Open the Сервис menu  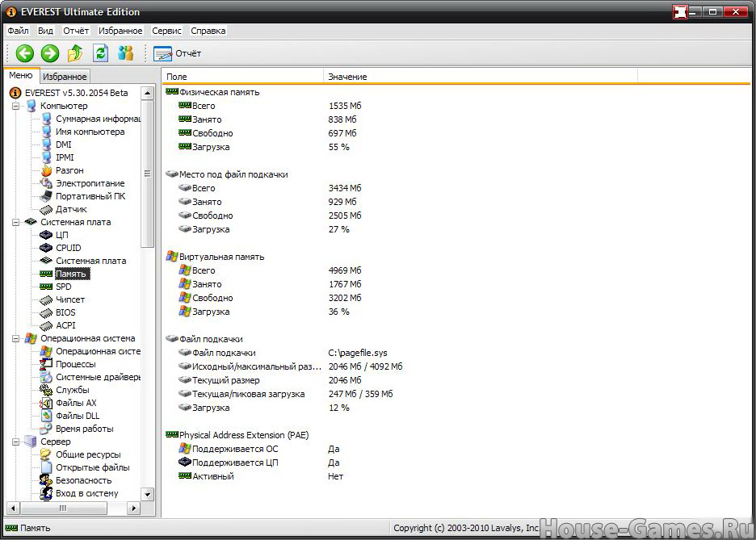(166, 31)
